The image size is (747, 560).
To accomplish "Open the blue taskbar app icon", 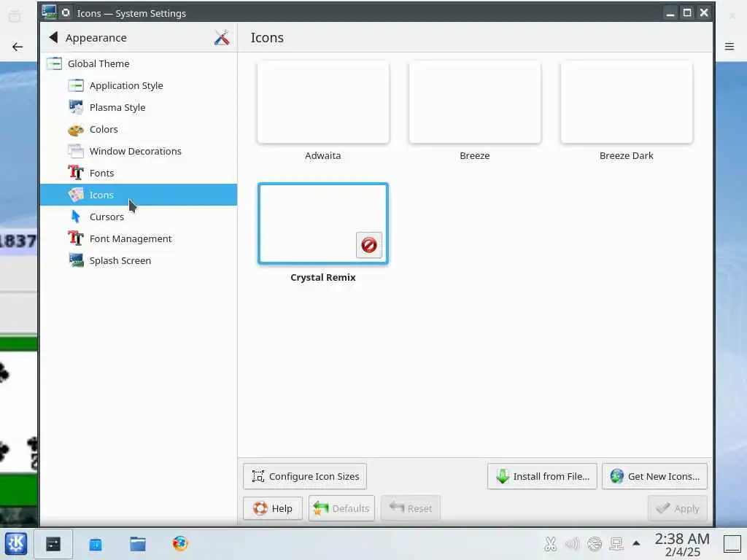I will click(x=96, y=544).
